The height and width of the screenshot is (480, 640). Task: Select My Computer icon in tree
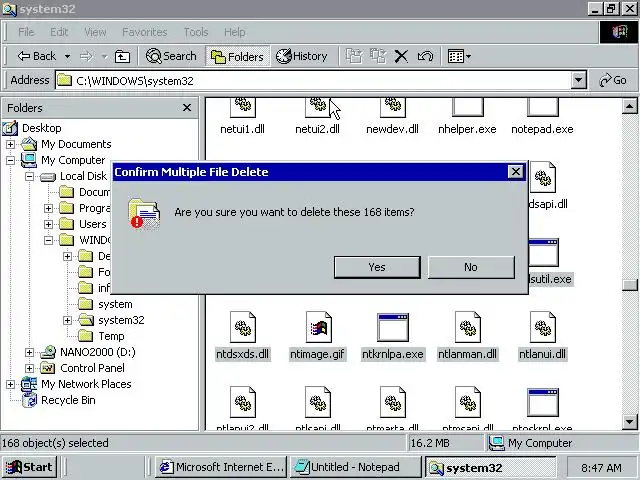29,160
